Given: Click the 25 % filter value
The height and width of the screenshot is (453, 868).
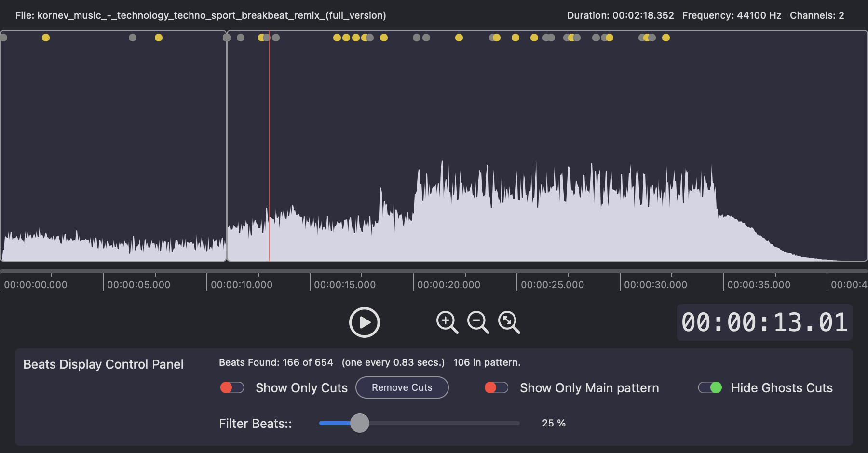Looking at the screenshot, I should pyautogui.click(x=554, y=423).
